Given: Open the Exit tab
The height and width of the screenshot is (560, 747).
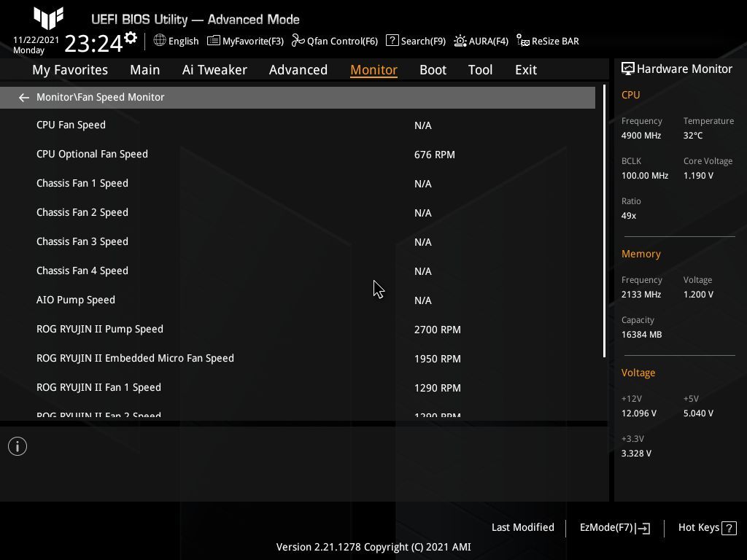Looking at the screenshot, I should pyautogui.click(x=526, y=69).
